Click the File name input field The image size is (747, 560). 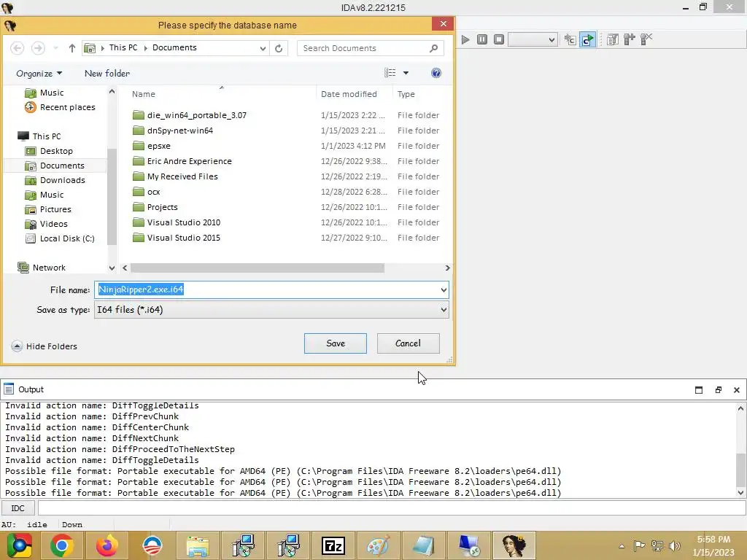(x=267, y=290)
